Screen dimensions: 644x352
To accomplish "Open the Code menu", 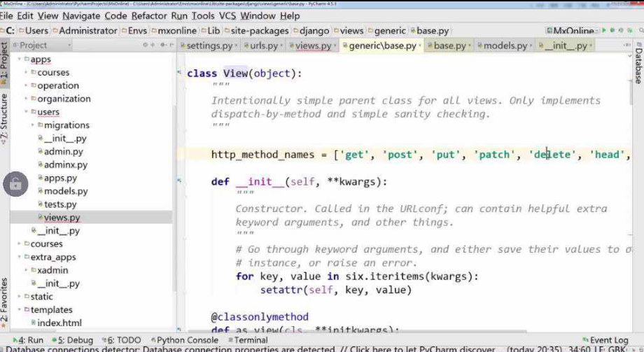I will pyautogui.click(x=115, y=16).
